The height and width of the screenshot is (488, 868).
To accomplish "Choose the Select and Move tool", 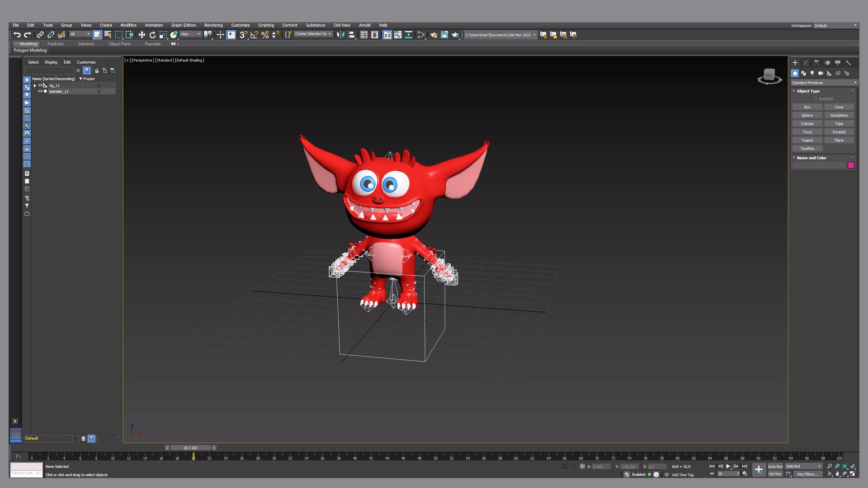I will pos(142,35).
